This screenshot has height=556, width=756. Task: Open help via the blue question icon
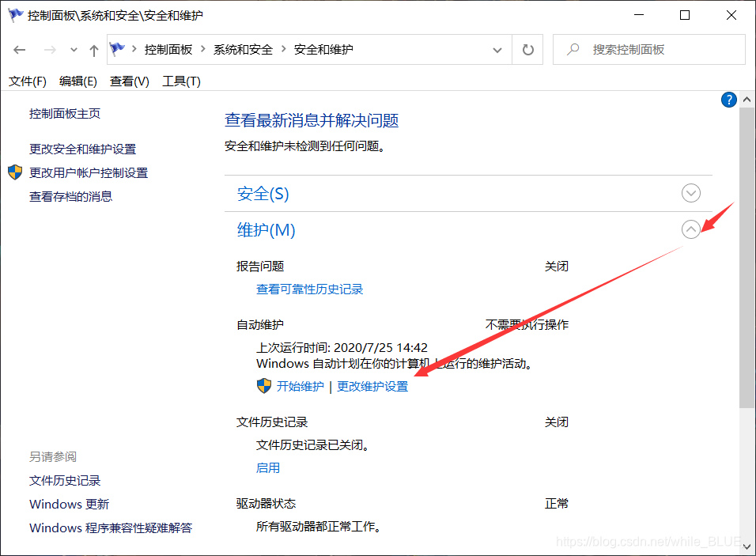click(x=728, y=100)
